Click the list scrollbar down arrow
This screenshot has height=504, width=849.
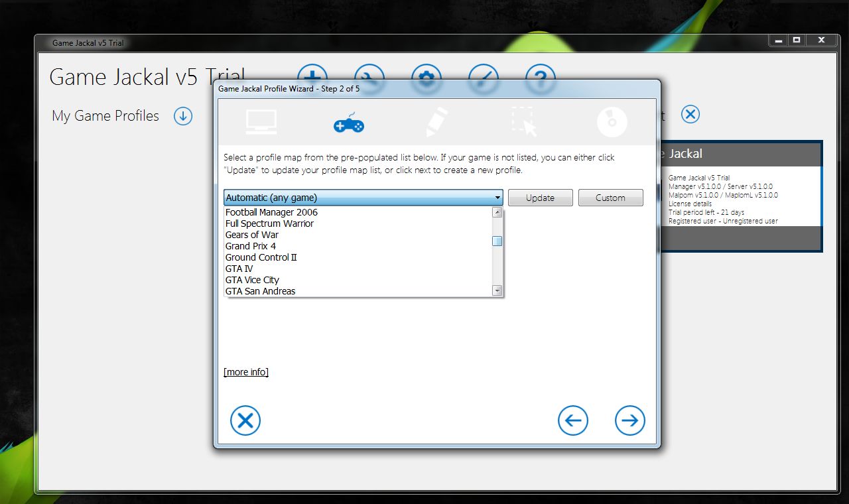point(497,290)
